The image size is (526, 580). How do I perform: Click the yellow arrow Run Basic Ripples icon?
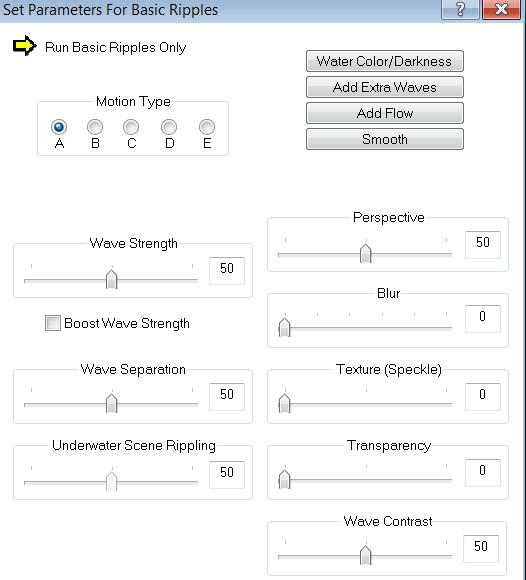(25, 46)
